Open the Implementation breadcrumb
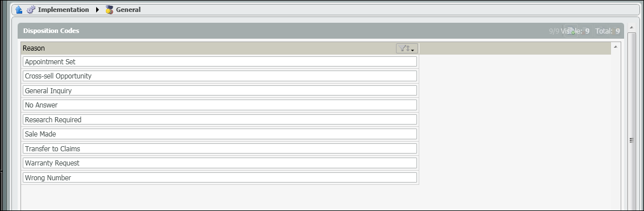Viewport: 644px width, 211px height. [x=63, y=10]
